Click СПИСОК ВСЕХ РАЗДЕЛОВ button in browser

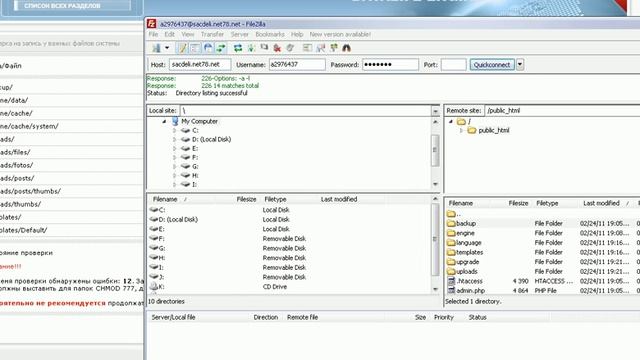[x=72, y=6]
